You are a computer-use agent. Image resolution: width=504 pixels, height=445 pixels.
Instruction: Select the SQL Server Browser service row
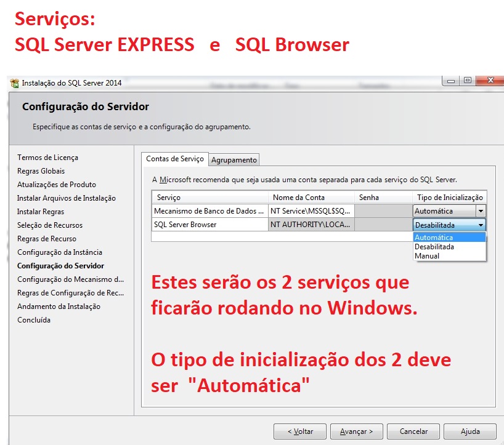(210, 225)
